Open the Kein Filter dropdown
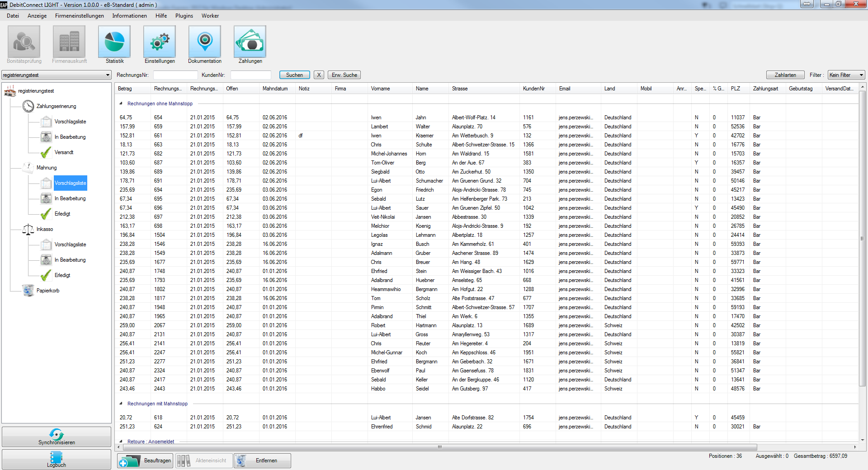 tap(846, 75)
